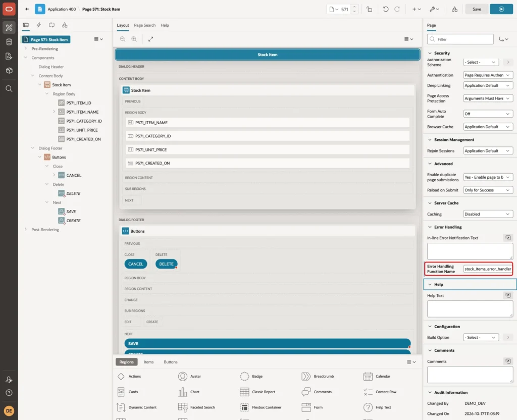
Task: Open the Authentication dropdown
Action: tap(488, 75)
